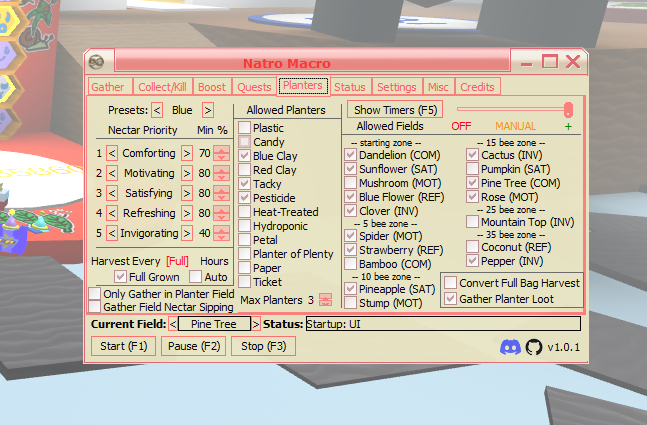This screenshot has width=647, height=425.
Task: Stop the macro with Stop (F3)
Action: tap(264, 346)
